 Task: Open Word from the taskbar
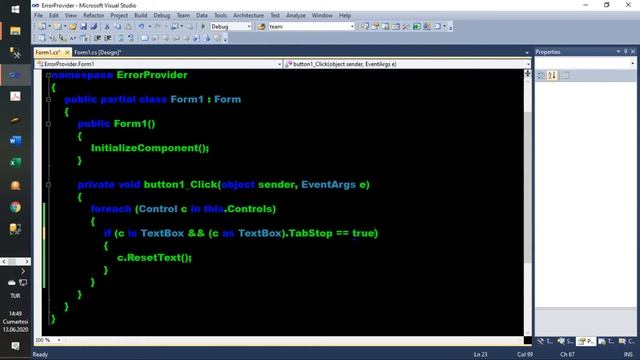click(16, 141)
